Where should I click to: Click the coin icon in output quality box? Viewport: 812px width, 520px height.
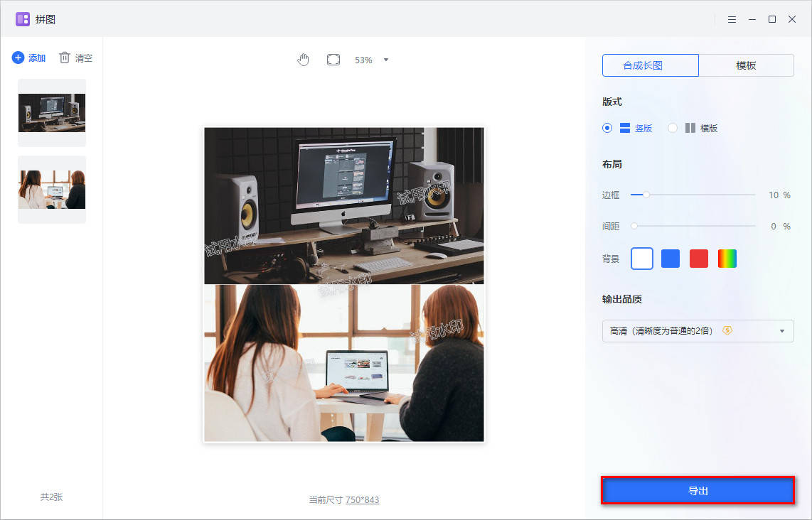726,330
